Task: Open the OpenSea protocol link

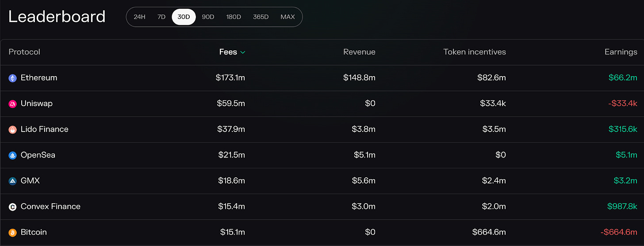Action: (x=38, y=155)
